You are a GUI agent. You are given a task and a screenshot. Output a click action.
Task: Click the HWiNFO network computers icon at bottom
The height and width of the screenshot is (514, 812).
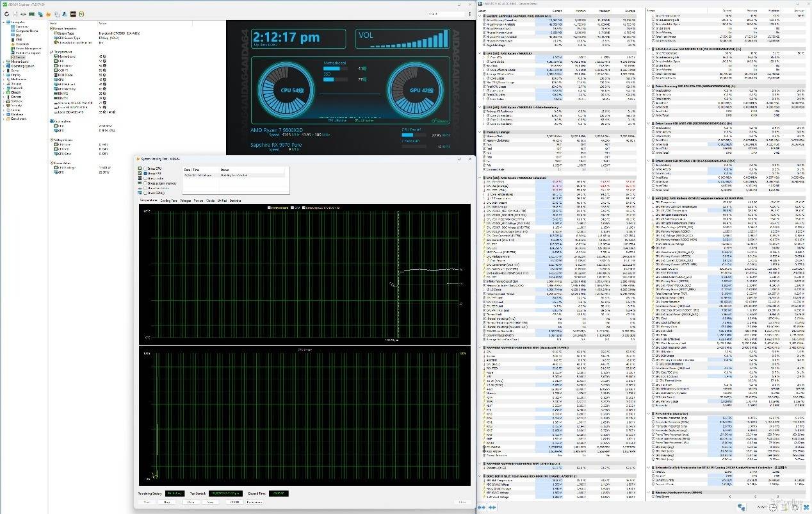click(x=742, y=507)
